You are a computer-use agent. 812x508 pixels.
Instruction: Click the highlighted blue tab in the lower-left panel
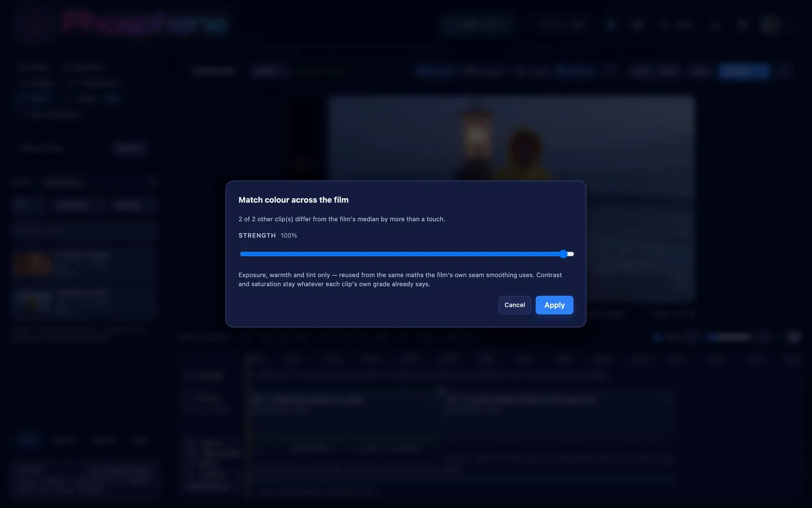(29, 440)
